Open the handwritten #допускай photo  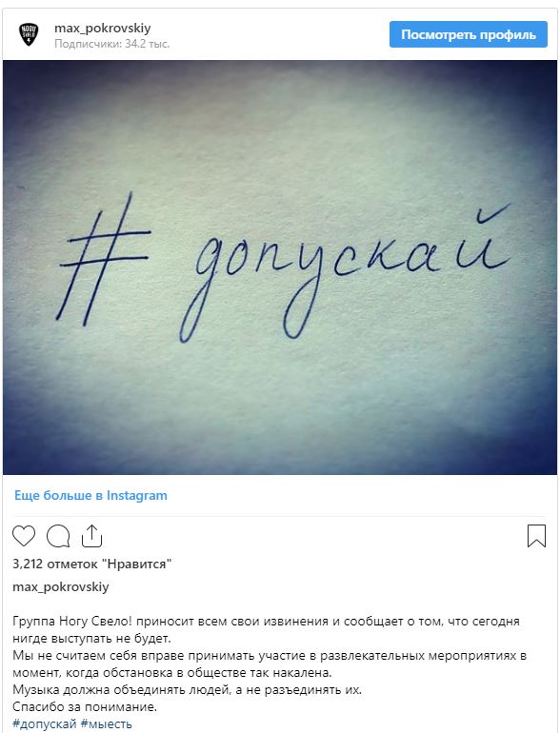(x=280, y=267)
